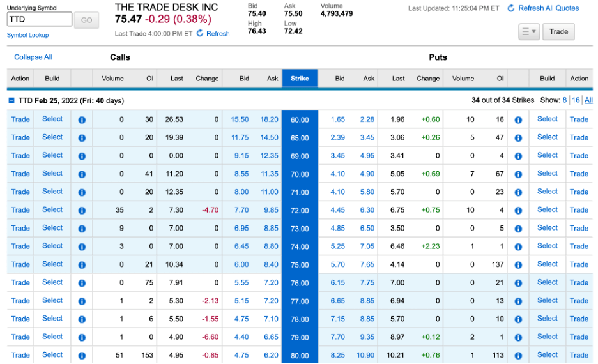Click call info icon for 74.00 strike

click(82, 246)
